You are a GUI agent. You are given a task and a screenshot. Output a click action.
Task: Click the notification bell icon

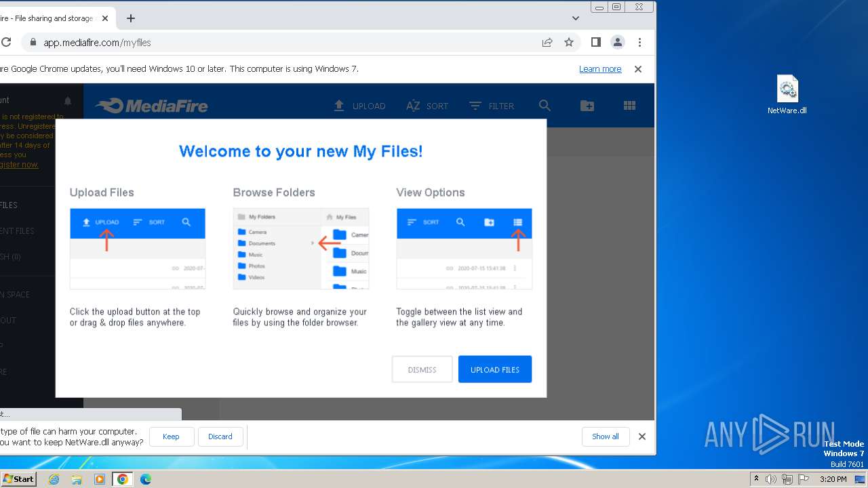point(68,100)
